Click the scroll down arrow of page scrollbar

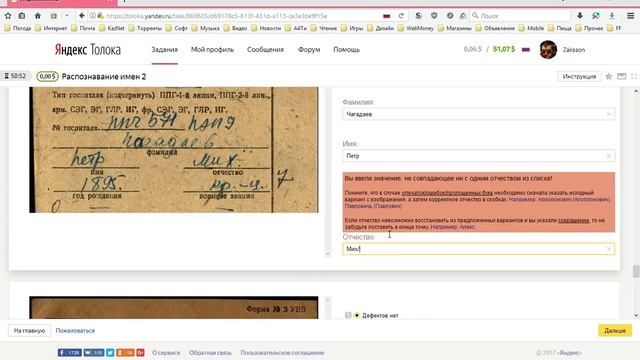[x=636, y=315]
